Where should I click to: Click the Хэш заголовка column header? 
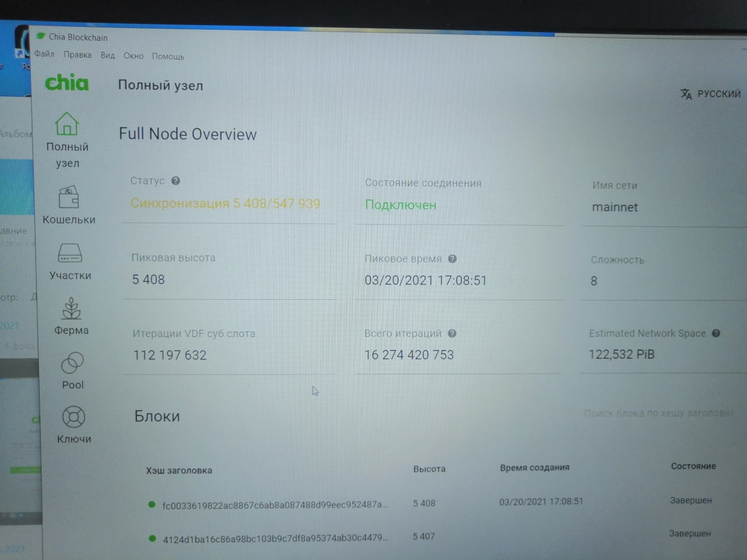(179, 470)
